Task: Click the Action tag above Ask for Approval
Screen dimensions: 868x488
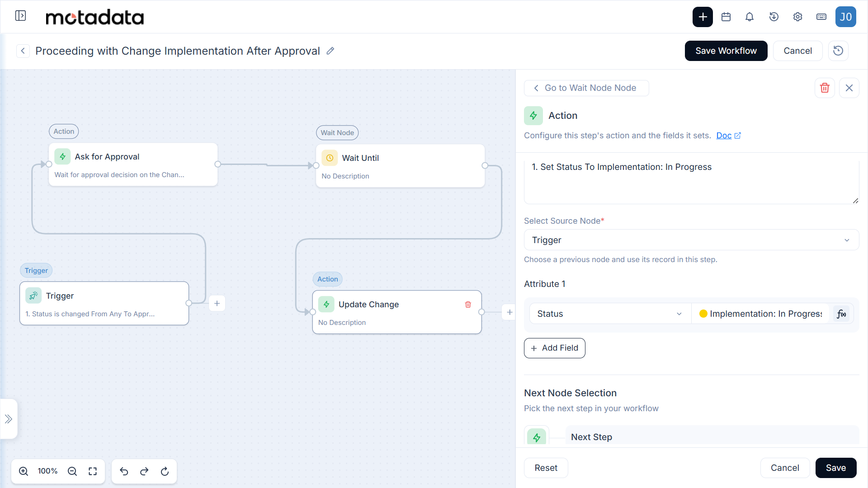Action: [x=64, y=131]
